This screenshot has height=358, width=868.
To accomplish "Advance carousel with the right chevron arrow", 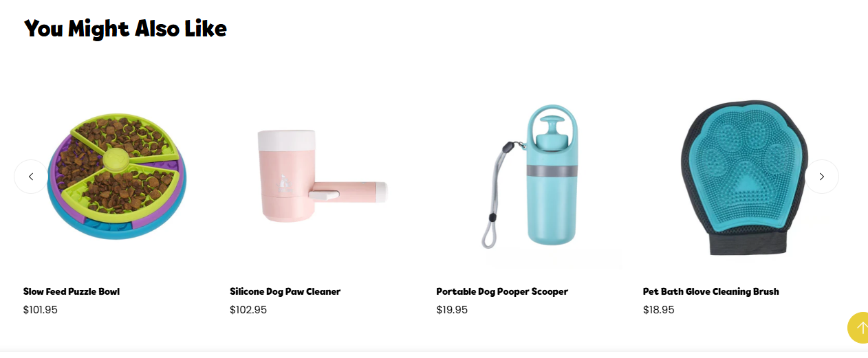I will pyautogui.click(x=821, y=177).
